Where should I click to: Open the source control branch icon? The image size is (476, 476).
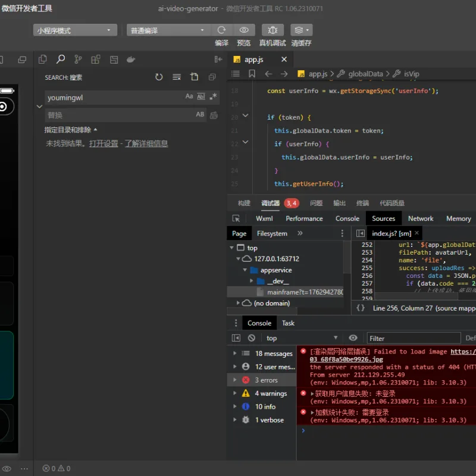pyautogui.click(x=78, y=59)
